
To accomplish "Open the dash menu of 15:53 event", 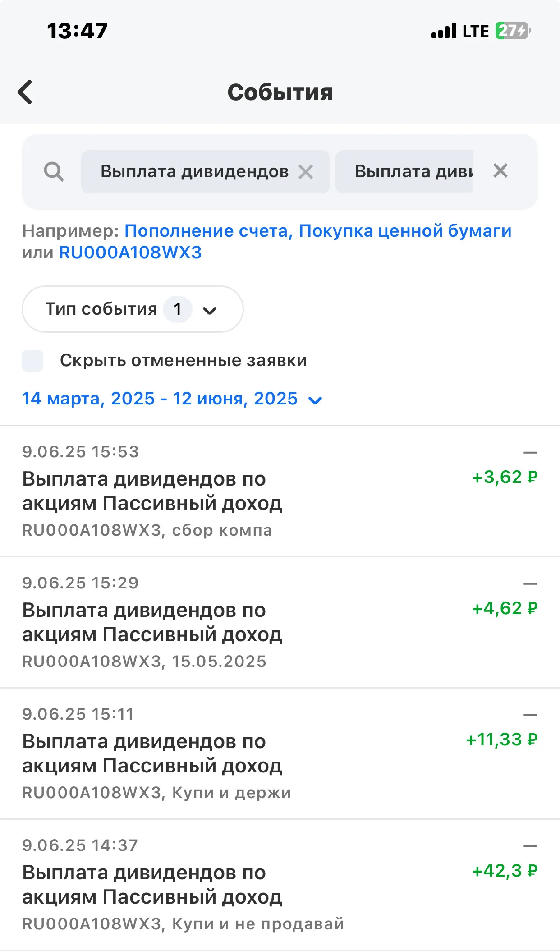I will pyautogui.click(x=530, y=452).
